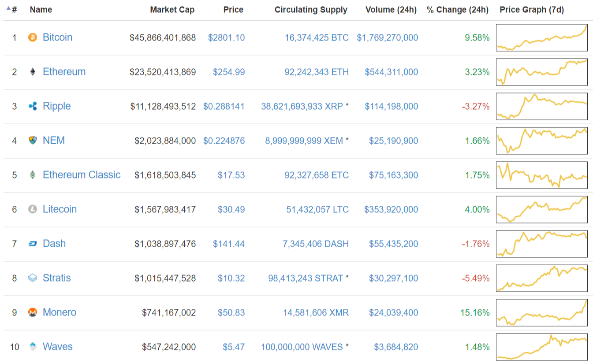Click Litecoin volume $353,920,000
Screen dimensions: 593x364
[x=391, y=209]
